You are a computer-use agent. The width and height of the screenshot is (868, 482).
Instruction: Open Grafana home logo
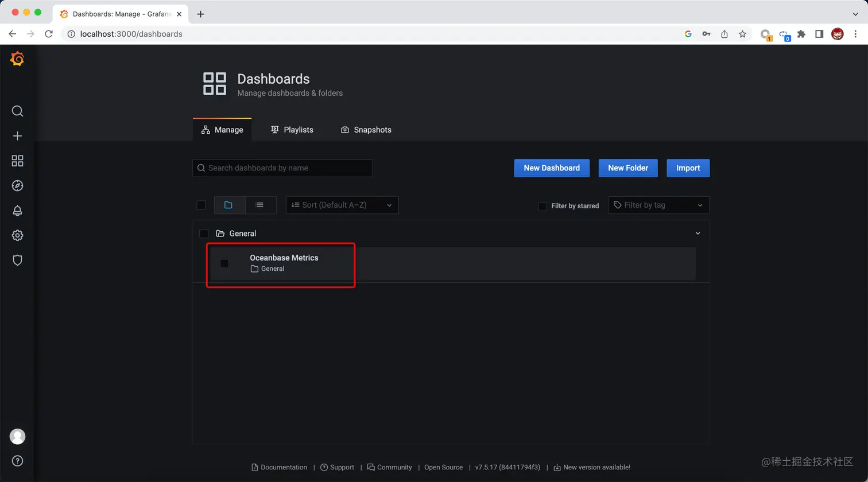click(x=17, y=59)
